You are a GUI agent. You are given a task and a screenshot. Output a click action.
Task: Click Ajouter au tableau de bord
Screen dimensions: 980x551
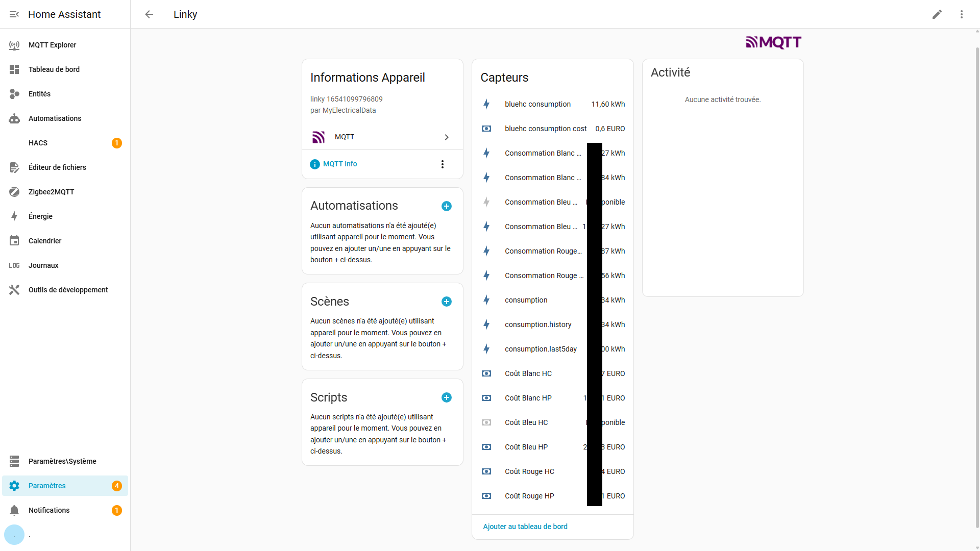point(525,527)
